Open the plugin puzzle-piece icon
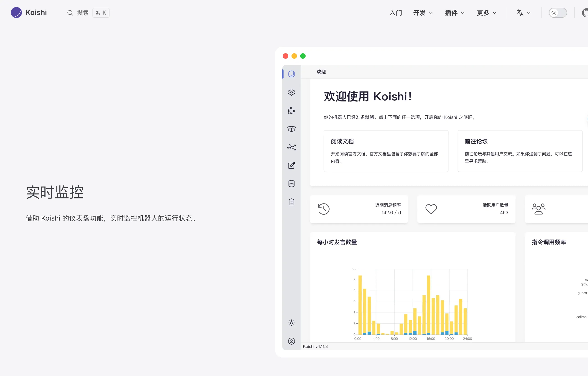This screenshot has height=376, width=588. point(291,111)
